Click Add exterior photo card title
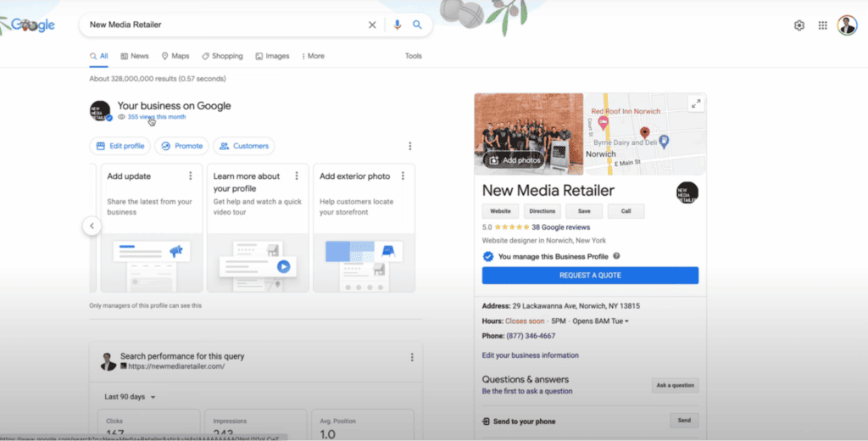Viewport: 868px width, 441px height. pos(355,176)
